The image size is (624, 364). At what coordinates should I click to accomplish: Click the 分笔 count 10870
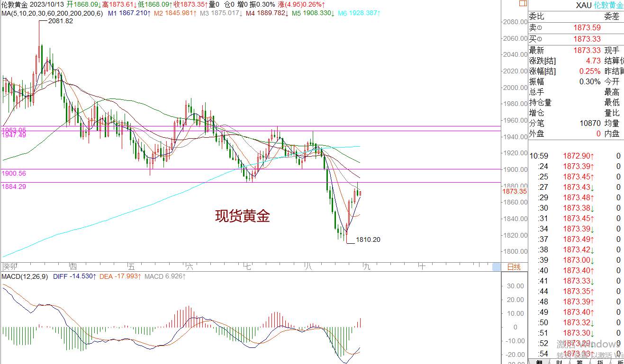click(x=590, y=123)
